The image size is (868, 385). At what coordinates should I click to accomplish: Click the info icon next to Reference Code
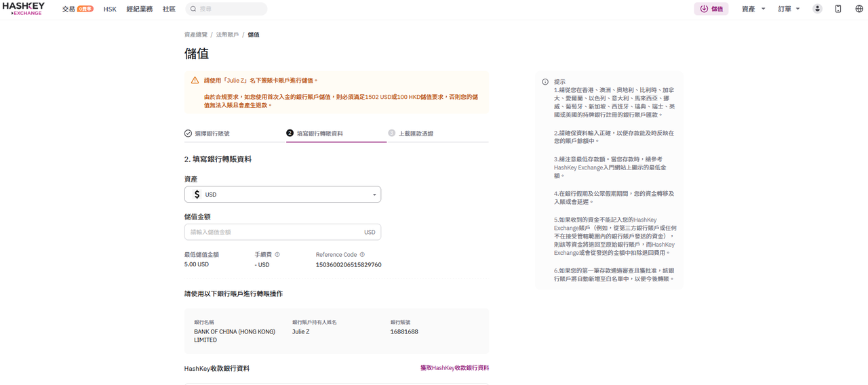coord(362,255)
